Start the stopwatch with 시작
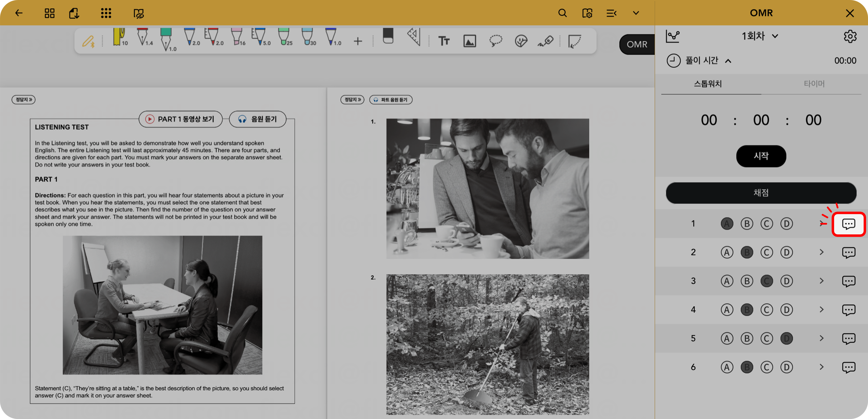868x419 pixels. pos(761,156)
